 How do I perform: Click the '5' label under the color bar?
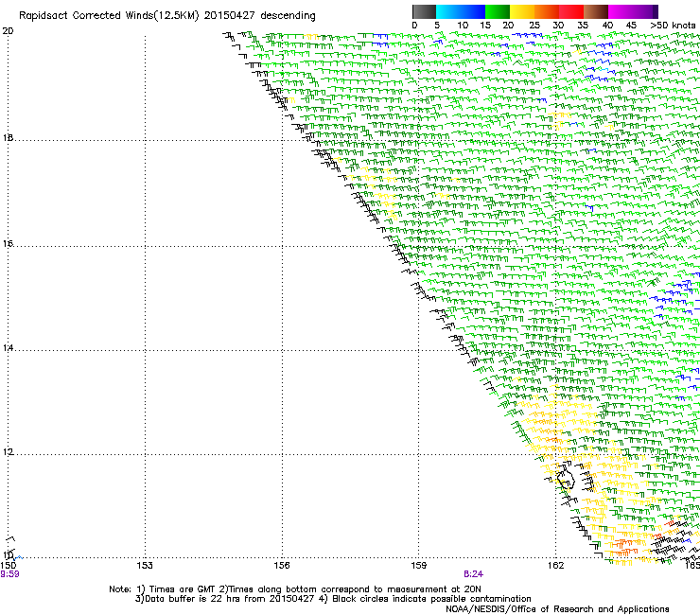coord(437,26)
